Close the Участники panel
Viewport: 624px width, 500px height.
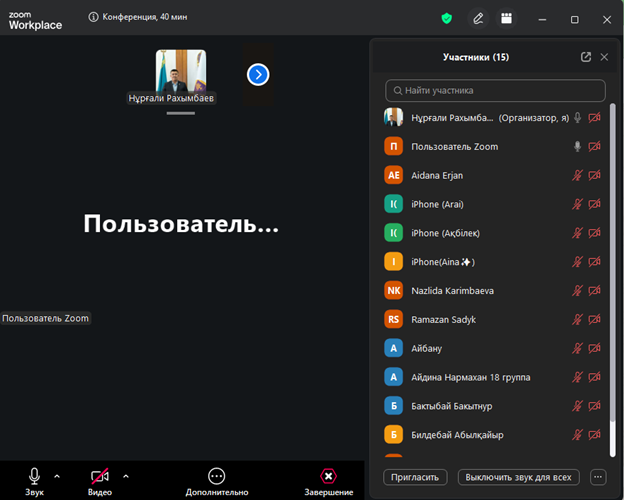(604, 57)
